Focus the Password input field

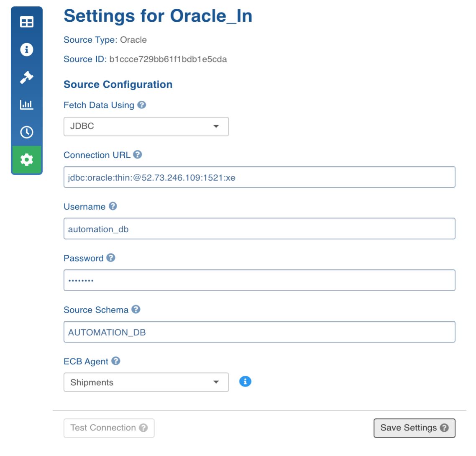coord(259,280)
